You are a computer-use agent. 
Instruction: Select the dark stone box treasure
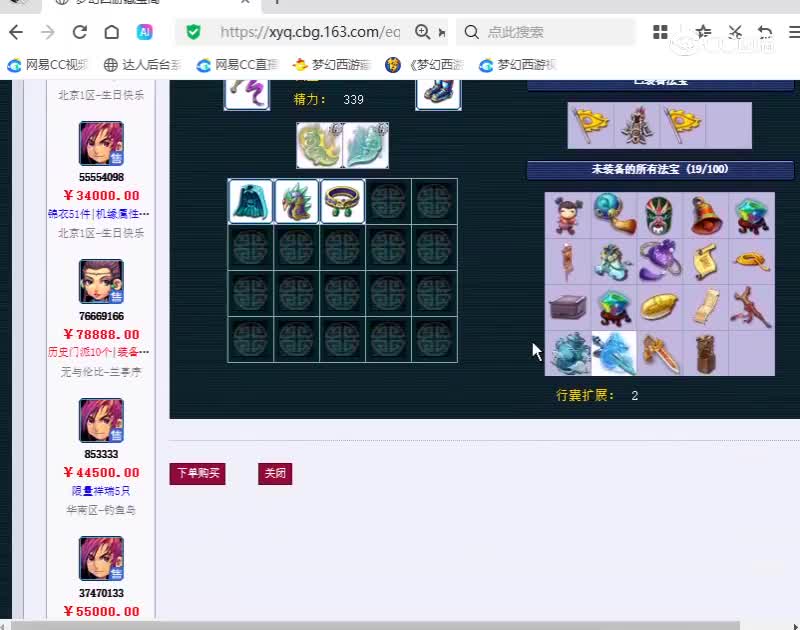[568, 307]
